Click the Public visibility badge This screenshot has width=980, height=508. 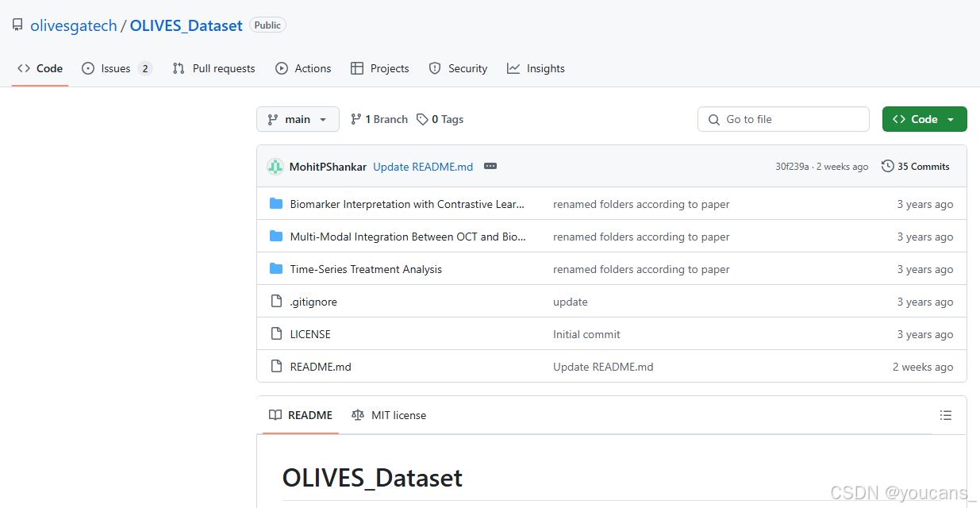pos(267,25)
